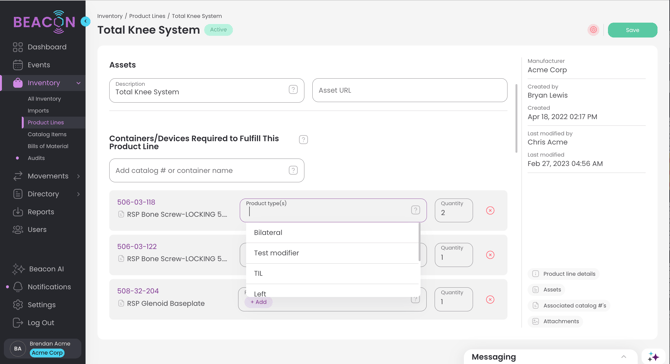The width and height of the screenshot is (670, 364).
Task: Click help icon in Description field
Action: point(293,89)
